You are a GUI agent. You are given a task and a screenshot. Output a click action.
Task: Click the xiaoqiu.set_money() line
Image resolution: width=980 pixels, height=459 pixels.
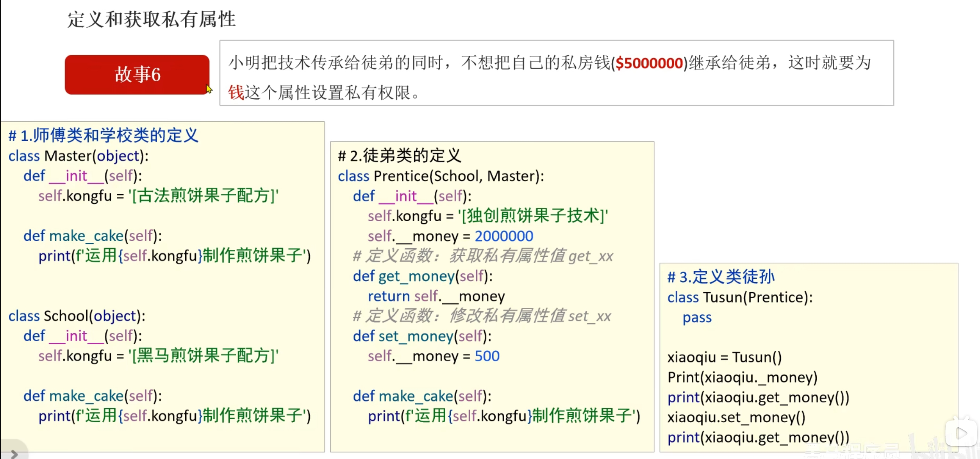[736, 418]
